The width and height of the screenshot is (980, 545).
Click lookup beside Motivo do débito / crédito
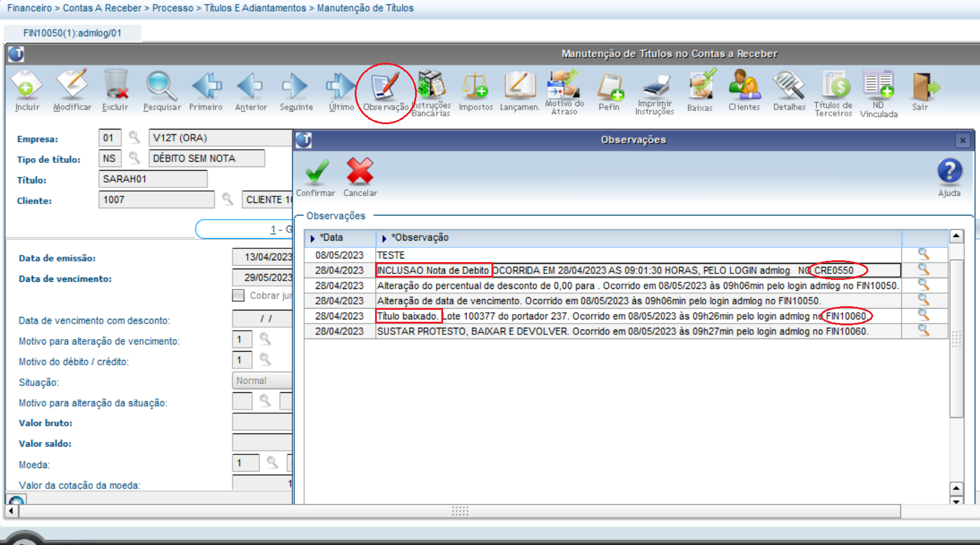coord(265,360)
